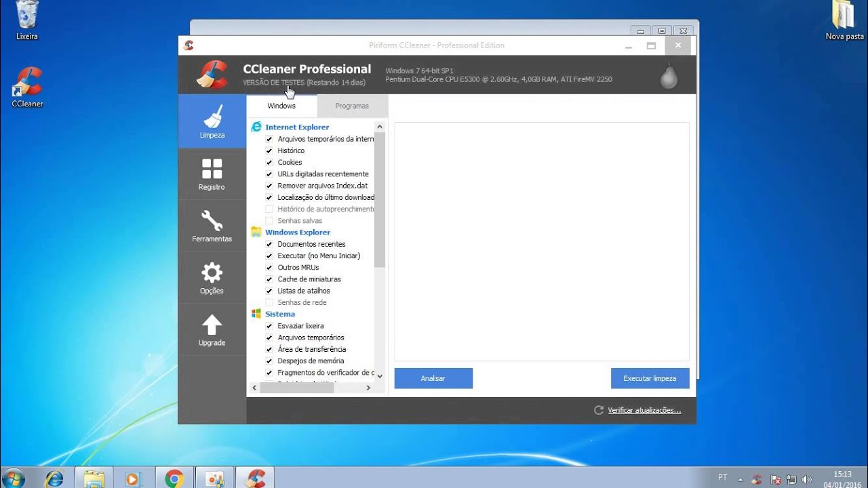Viewport: 868px width, 488px height.
Task: Toggle Documentos recentes checkbox
Action: point(269,244)
